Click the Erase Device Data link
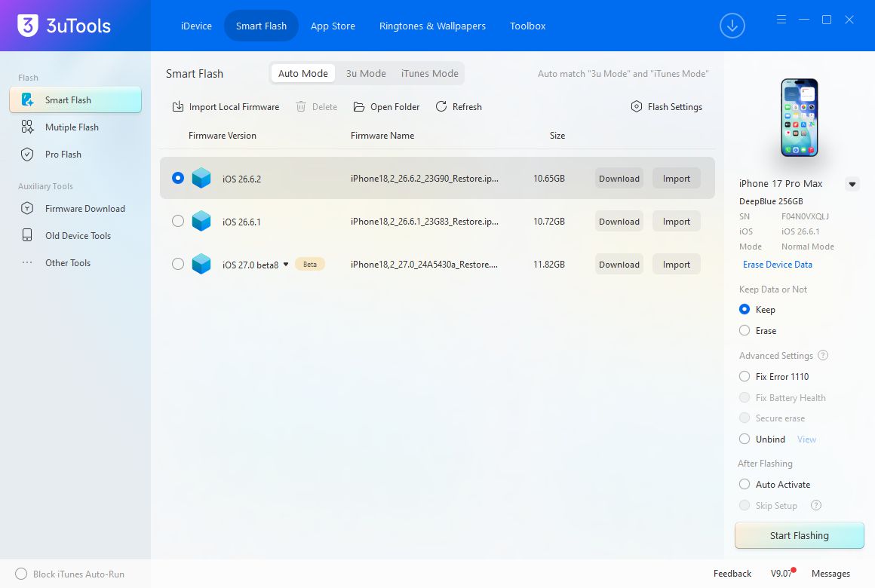Viewport: 875px width, 588px height. [778, 265]
